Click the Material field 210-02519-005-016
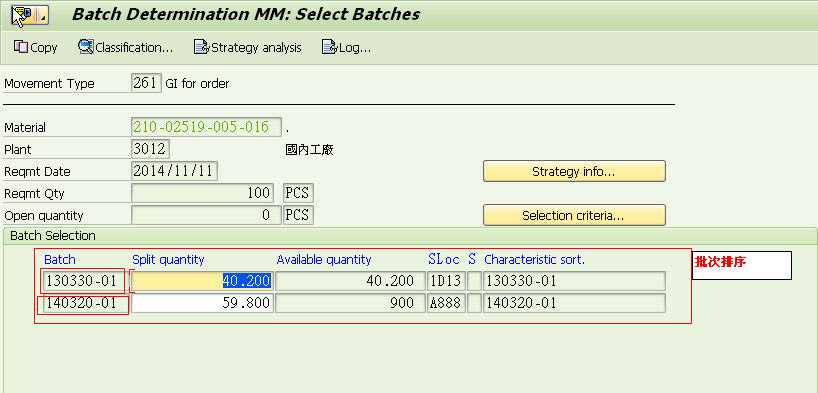Image resolution: width=818 pixels, height=393 pixels. 206,127
